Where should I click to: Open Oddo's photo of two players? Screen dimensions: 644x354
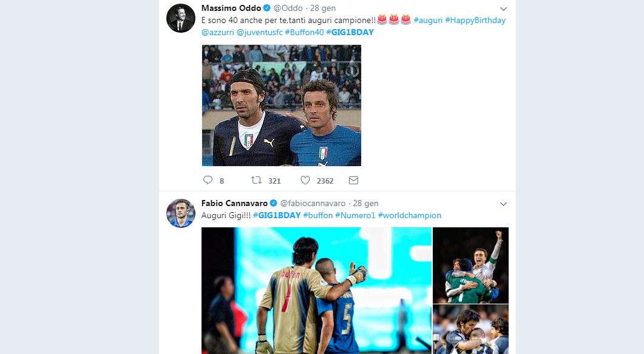[x=282, y=105]
